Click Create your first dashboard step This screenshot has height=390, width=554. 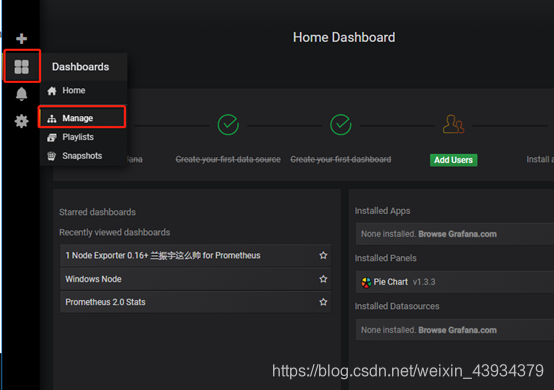tap(341, 160)
